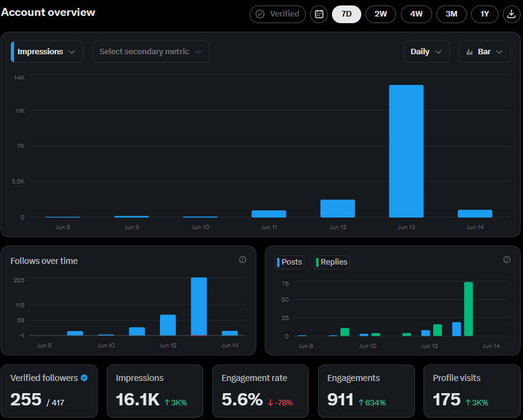The image size is (523, 420).
Task: Click the Jun 13 label in impressions chart
Action: point(406,227)
